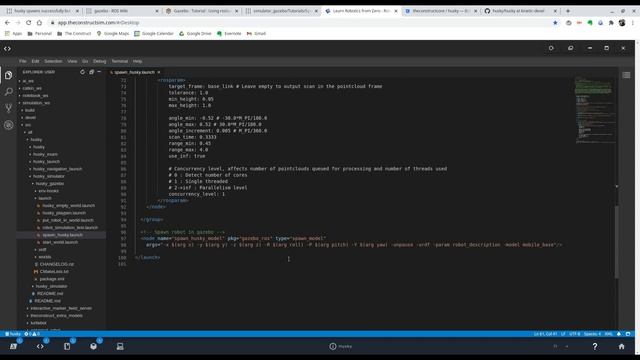This screenshot has width=640, height=360.
Task: Collapse the husky_gazebo folder
Action: (50, 184)
